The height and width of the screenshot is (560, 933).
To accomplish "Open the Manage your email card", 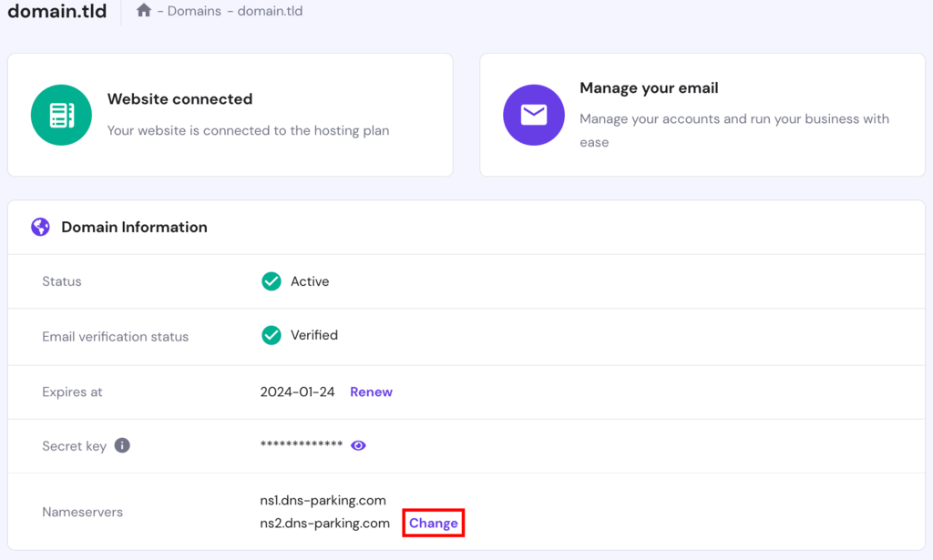I will [702, 115].
